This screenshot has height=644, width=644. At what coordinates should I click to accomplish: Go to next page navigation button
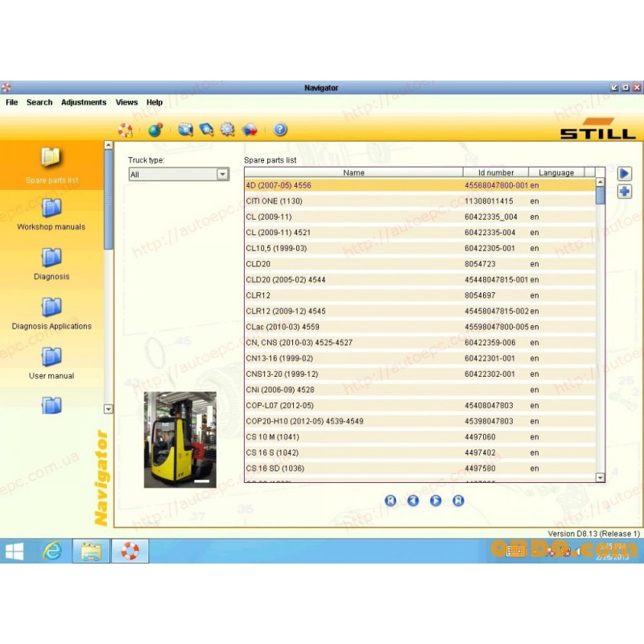coord(436,501)
